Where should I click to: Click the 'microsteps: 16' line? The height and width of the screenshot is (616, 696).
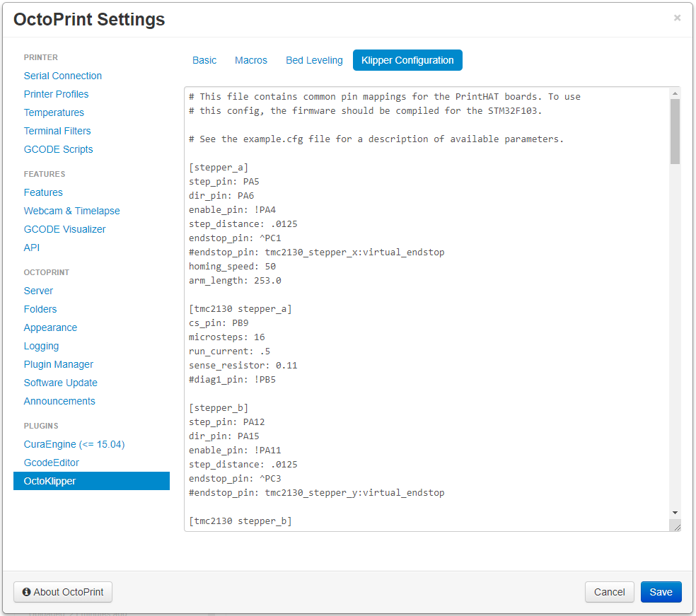pos(226,337)
